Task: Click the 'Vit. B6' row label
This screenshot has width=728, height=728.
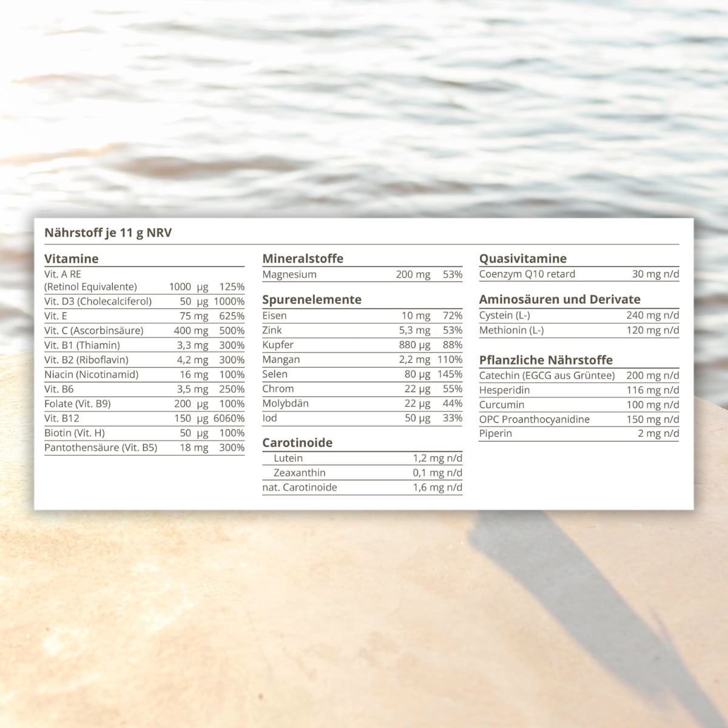Action: pyautogui.click(x=59, y=389)
